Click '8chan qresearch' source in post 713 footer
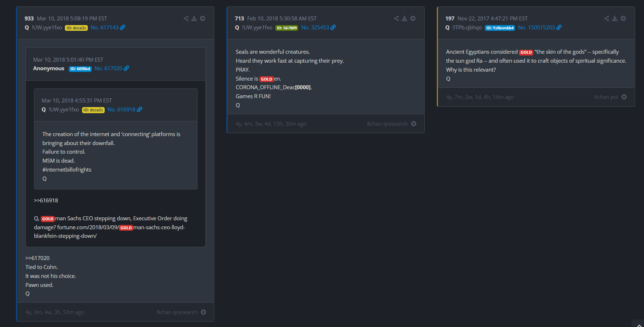Image resolution: width=644 pixels, height=327 pixels. (387, 124)
